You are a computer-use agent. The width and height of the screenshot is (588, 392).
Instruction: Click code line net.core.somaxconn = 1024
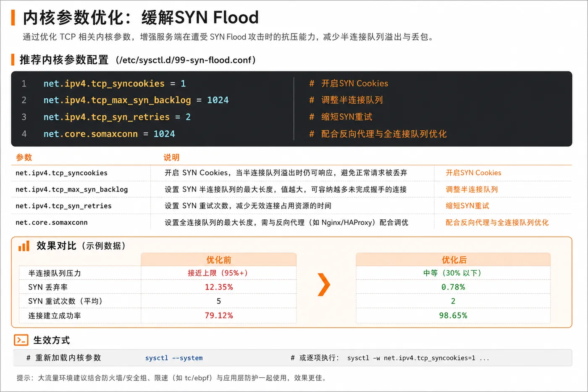click(x=109, y=134)
